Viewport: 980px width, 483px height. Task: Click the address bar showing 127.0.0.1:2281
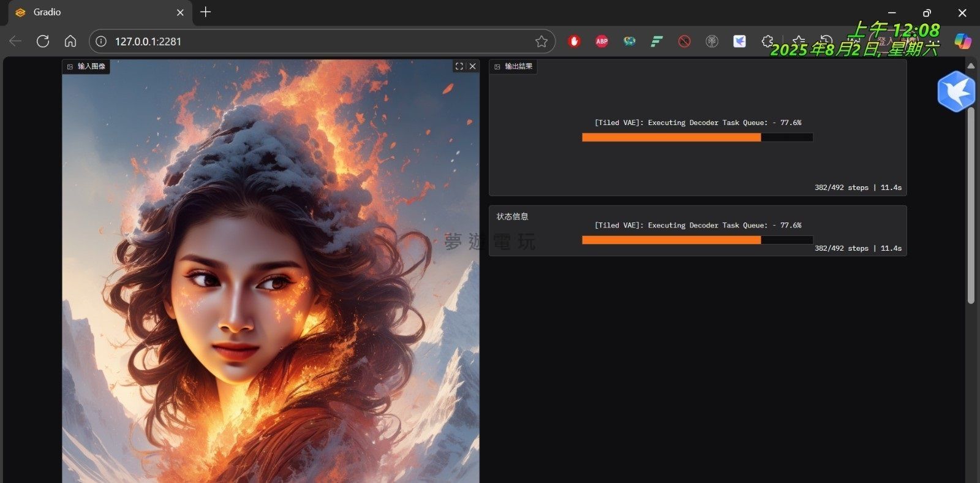[306, 41]
